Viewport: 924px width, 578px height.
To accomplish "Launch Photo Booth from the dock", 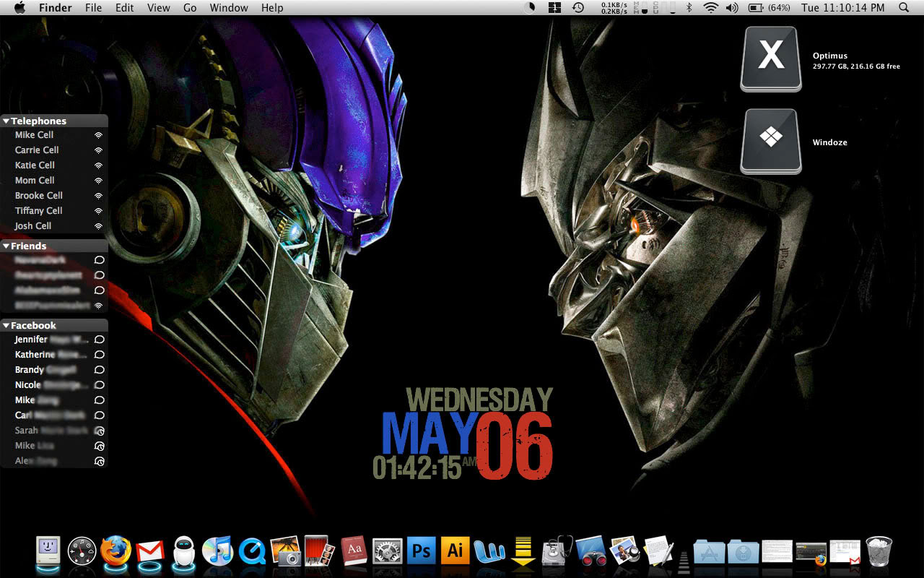I will (319, 551).
